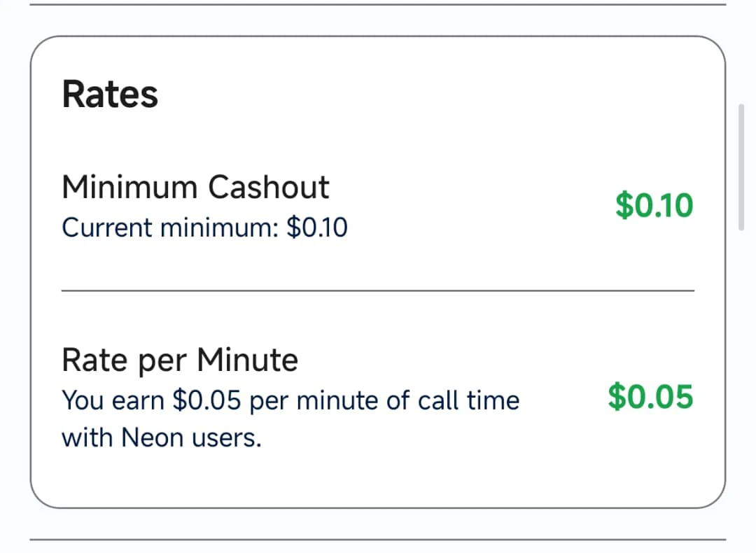Select the Rate per Minute title
Viewport: 756px width, 553px height.
[x=180, y=360]
